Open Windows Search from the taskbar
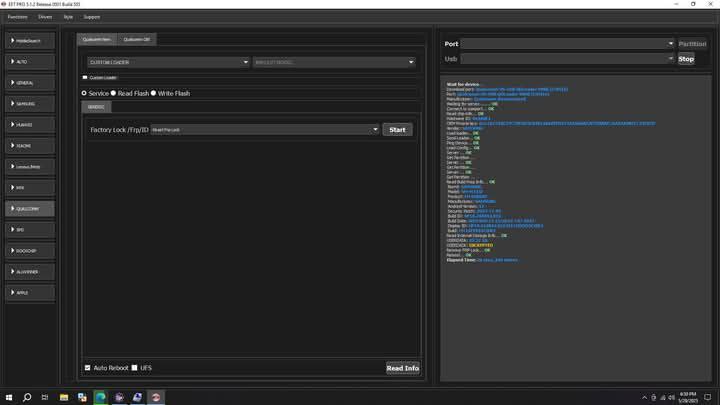Viewport: 720px width, 405px height. click(27, 397)
